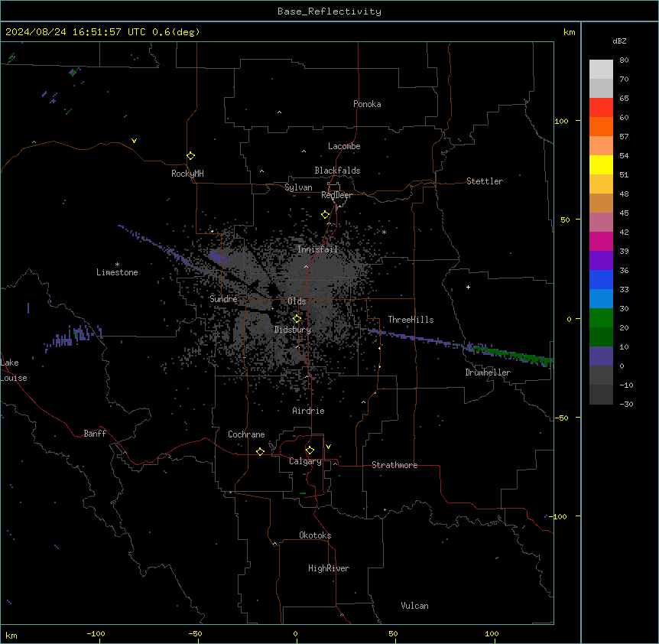Click the Innisfail city label

click(x=318, y=249)
